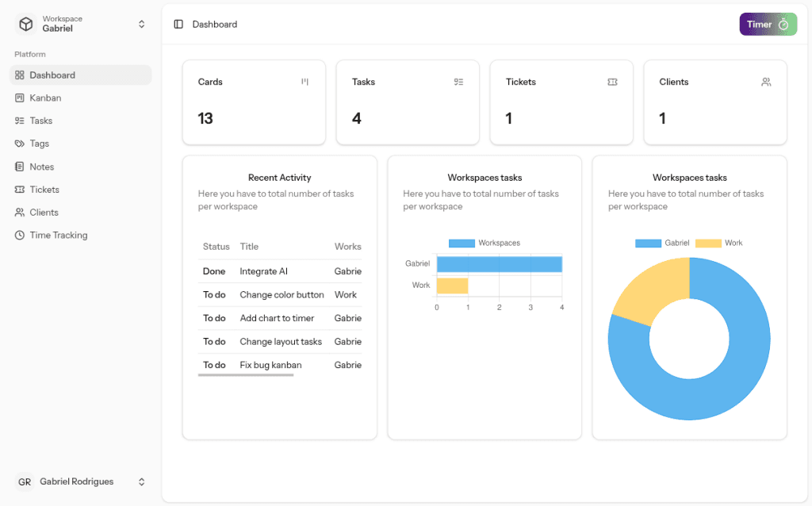Viewport: 812px width, 506px height.
Task: Click the Tickets icon on the Tickets card
Action: [612, 82]
